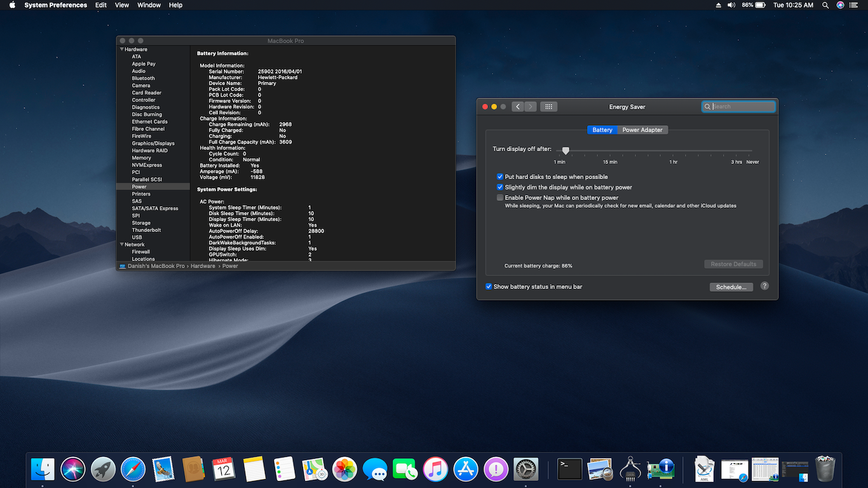The height and width of the screenshot is (488, 868).
Task: Open the Edit menu
Action: (101, 5)
